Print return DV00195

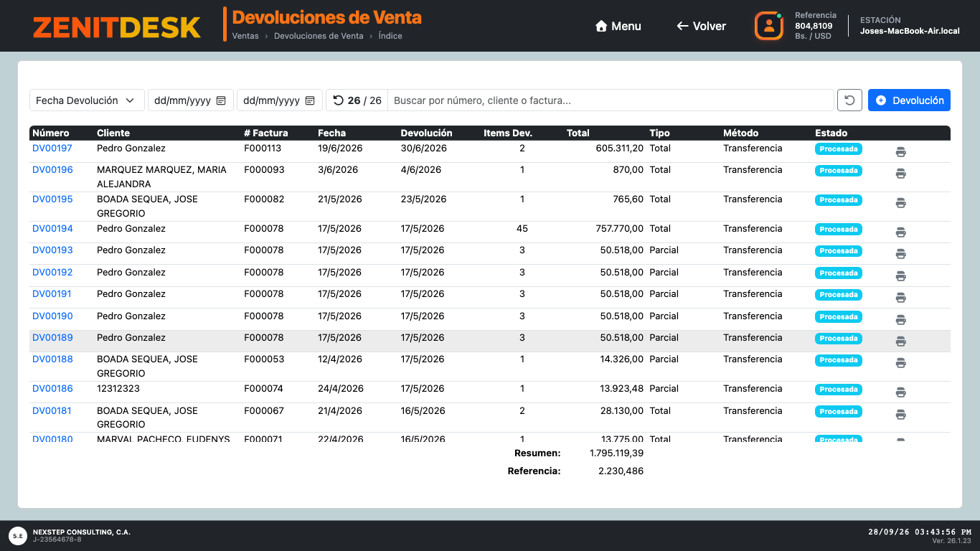coord(900,203)
